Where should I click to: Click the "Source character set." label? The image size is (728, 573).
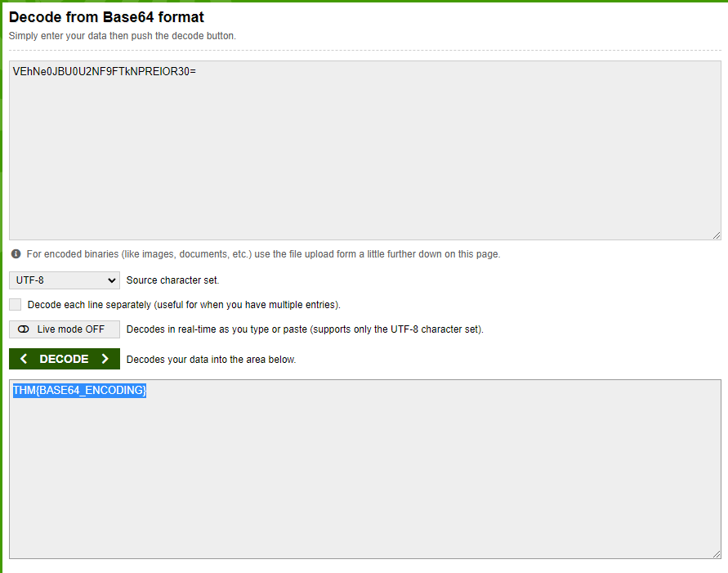coord(172,280)
